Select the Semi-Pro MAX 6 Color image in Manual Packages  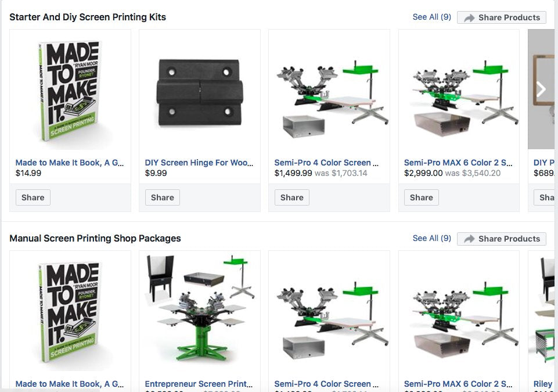[x=459, y=319]
